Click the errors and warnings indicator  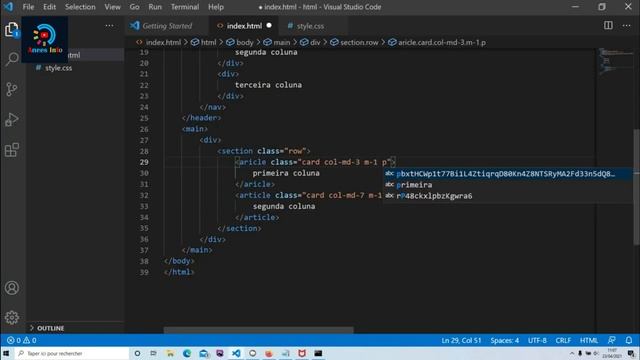point(22,340)
